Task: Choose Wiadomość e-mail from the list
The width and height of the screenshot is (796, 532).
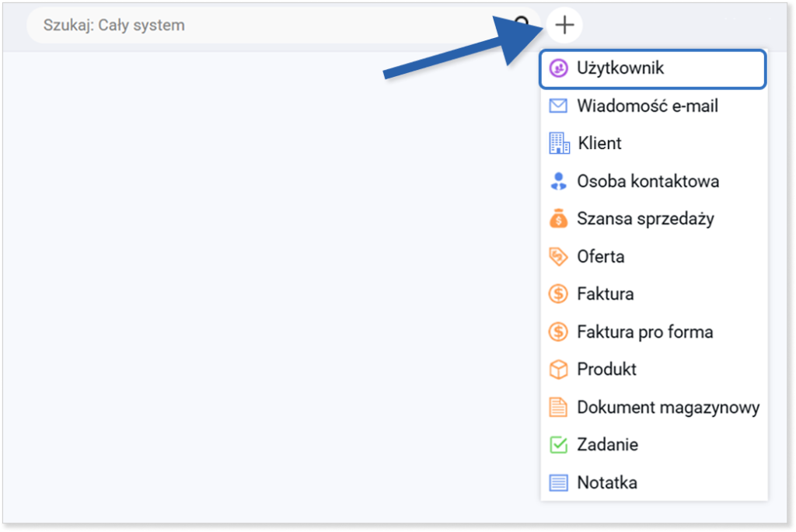Action: pos(648,106)
